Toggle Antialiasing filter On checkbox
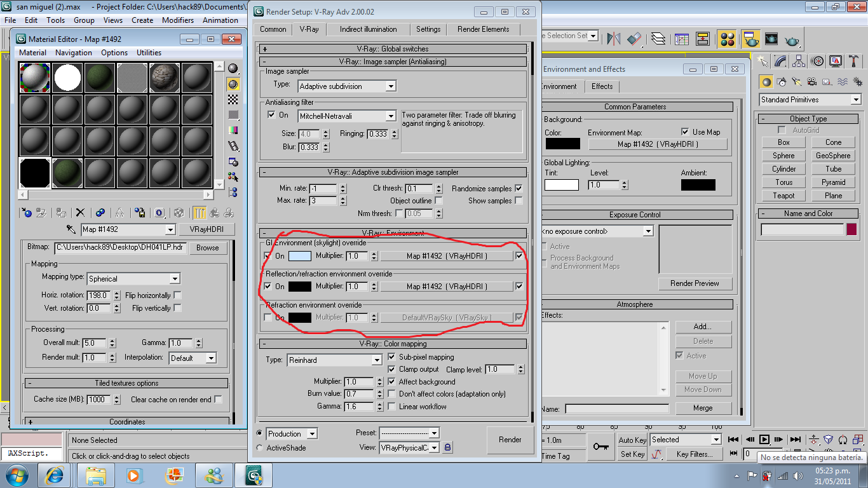The height and width of the screenshot is (488, 868). click(x=271, y=115)
